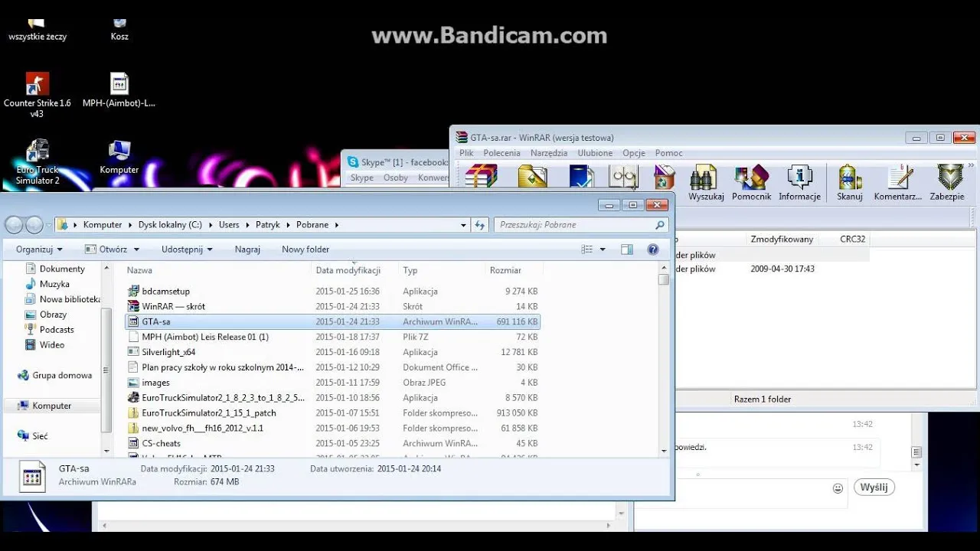Click the Explorer help question mark icon

[x=653, y=249]
